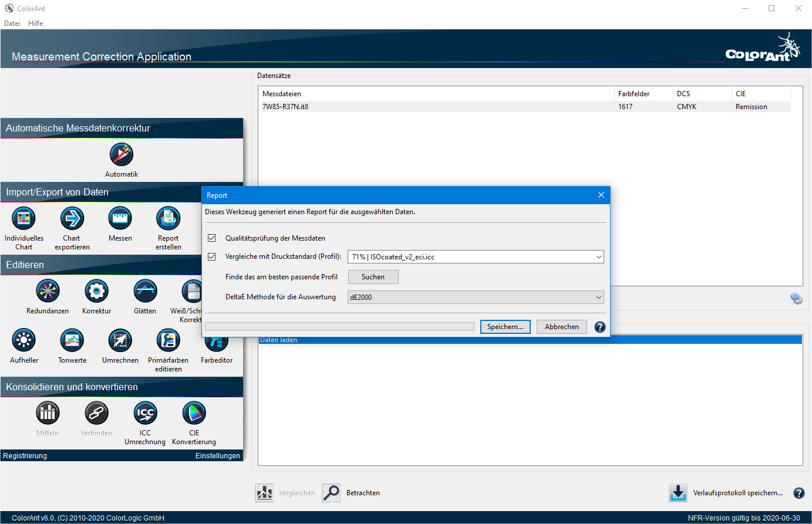Screen dimensions: 812x524
Task: Click the report progress bar
Action: coord(339,327)
